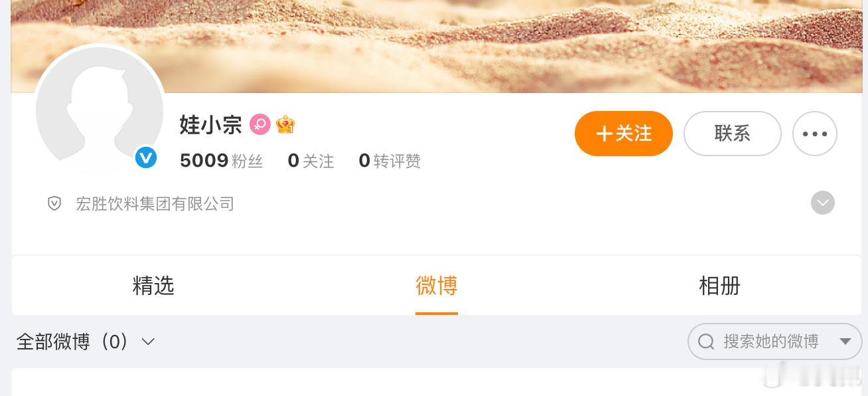View the 0 关注 following list
Image resolution: width=868 pixels, height=396 pixels.
point(311,161)
